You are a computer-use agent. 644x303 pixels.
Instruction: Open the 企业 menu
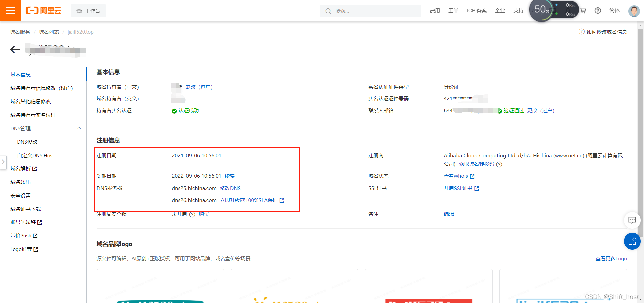[x=500, y=11]
